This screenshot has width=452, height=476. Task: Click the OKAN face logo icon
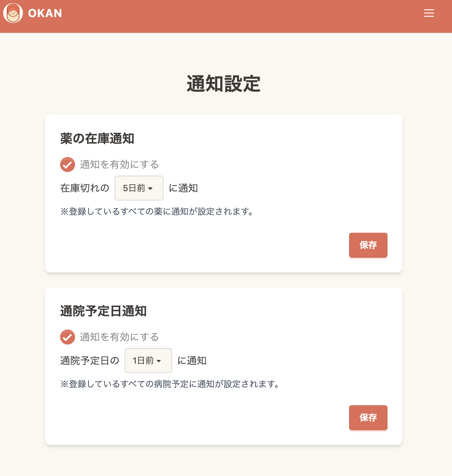[x=13, y=13]
